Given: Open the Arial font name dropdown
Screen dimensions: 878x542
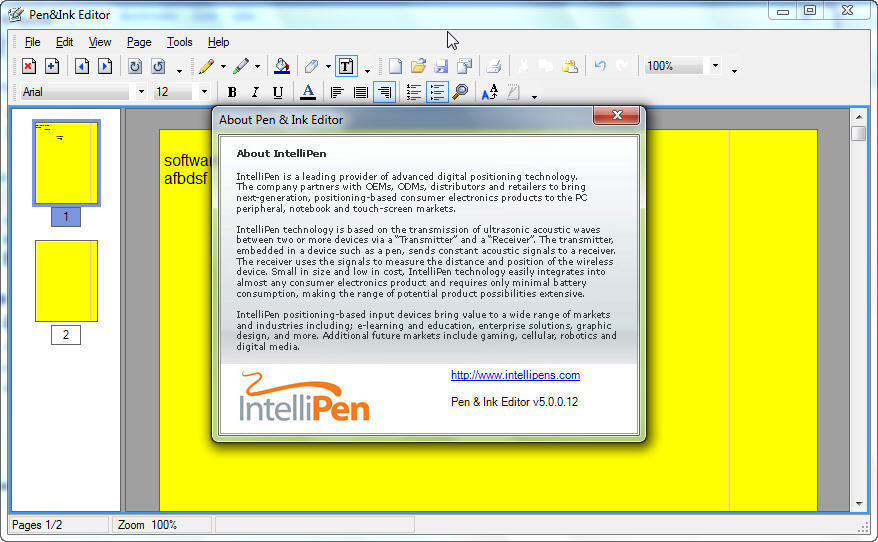Looking at the screenshot, I should [141, 92].
